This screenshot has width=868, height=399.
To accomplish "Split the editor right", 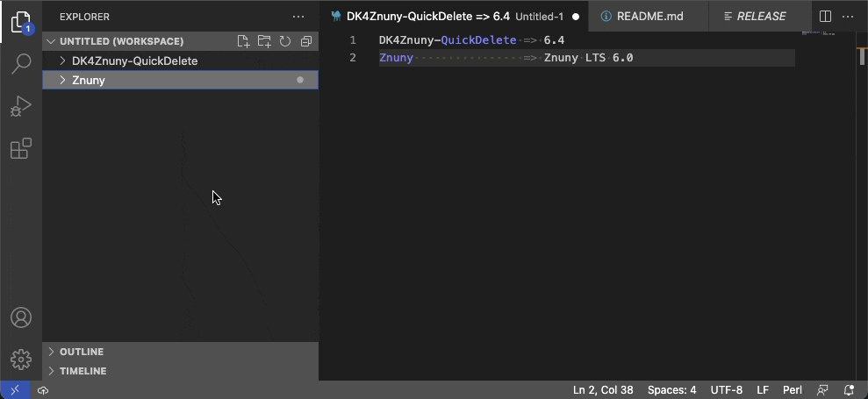I will (x=825, y=17).
